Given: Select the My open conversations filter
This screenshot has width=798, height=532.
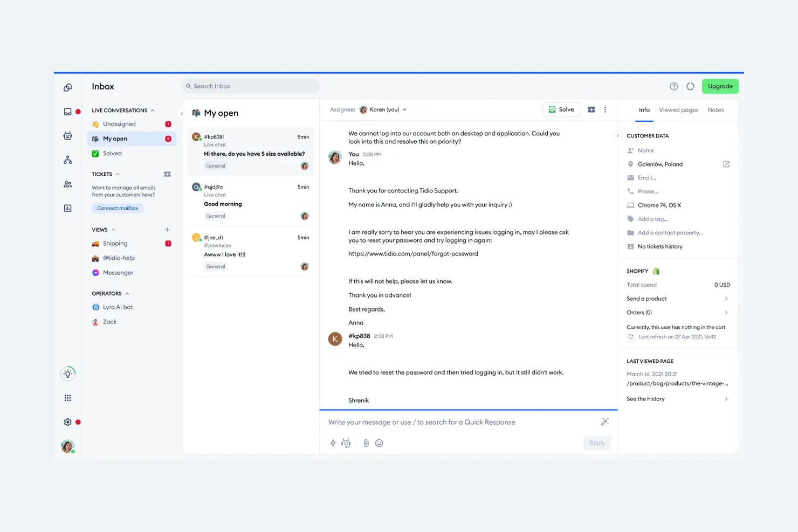Looking at the screenshot, I should click(114, 138).
